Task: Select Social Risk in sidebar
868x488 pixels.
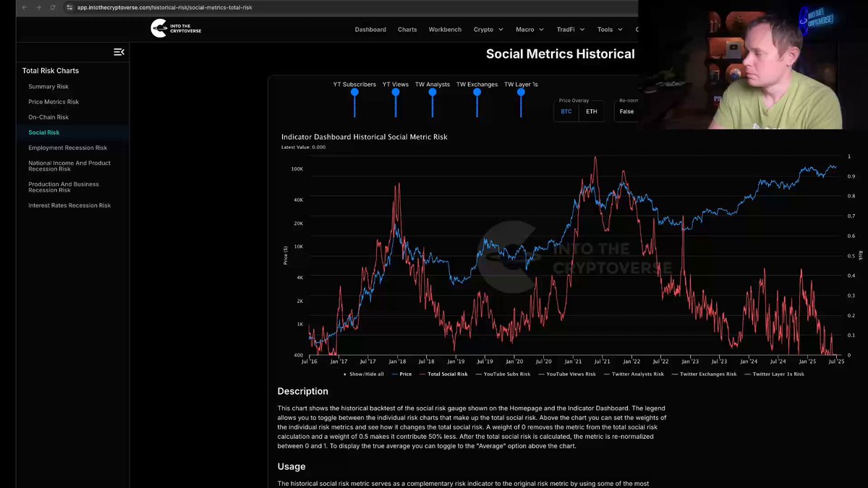Action: [44, 132]
